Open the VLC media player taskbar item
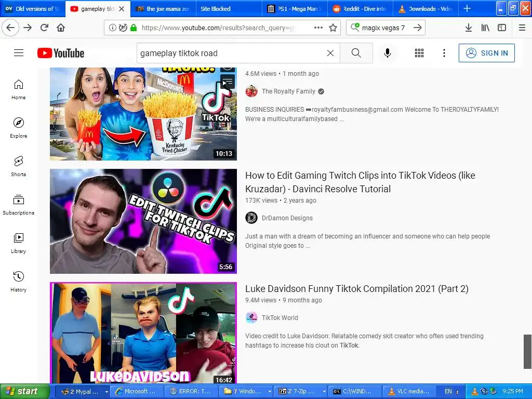The width and height of the screenshot is (532, 399). (409, 392)
